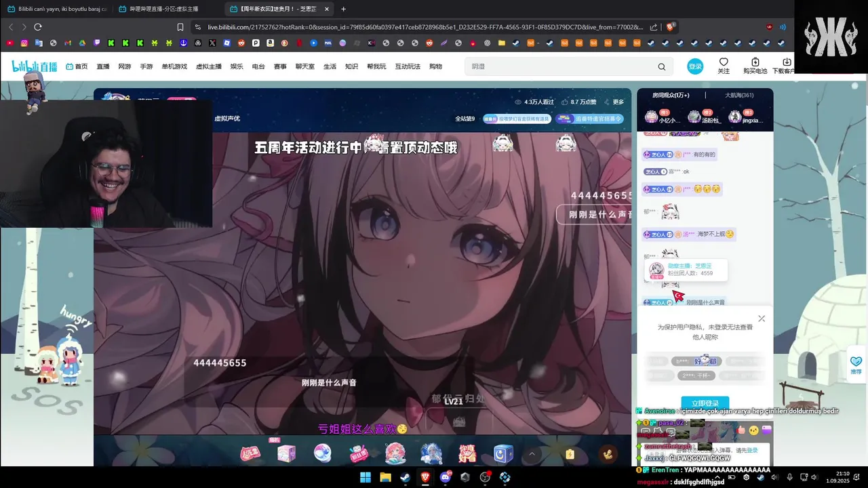
Task: Open Discord from taskbar
Action: tap(446, 477)
